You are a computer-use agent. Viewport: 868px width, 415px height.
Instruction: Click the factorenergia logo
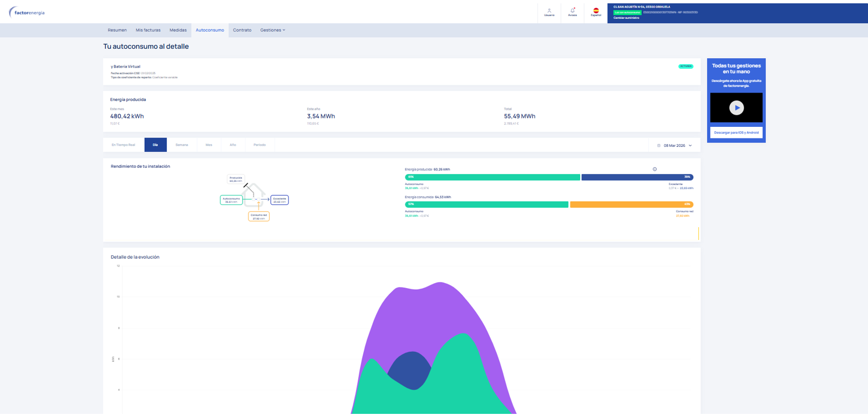coord(27,12)
